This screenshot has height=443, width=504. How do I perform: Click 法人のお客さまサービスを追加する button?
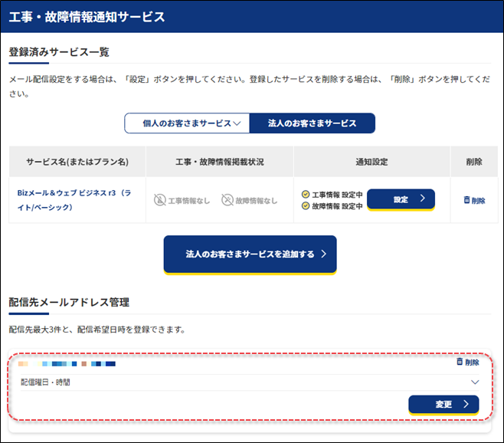[250, 254]
